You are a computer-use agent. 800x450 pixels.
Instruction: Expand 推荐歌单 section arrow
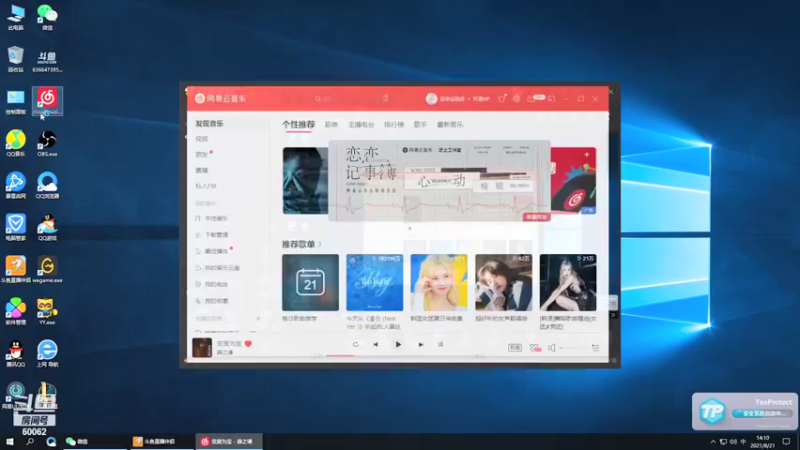320,244
